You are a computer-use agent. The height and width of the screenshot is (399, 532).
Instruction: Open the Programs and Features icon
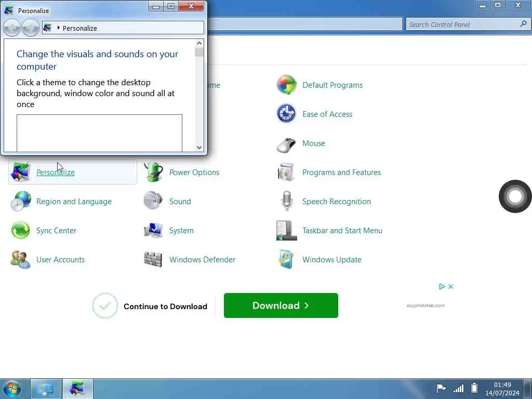286,172
